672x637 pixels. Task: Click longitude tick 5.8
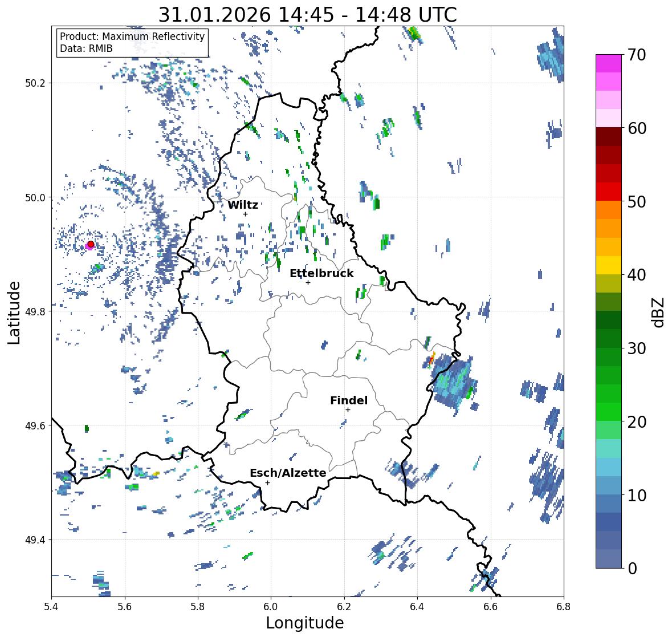(x=198, y=607)
